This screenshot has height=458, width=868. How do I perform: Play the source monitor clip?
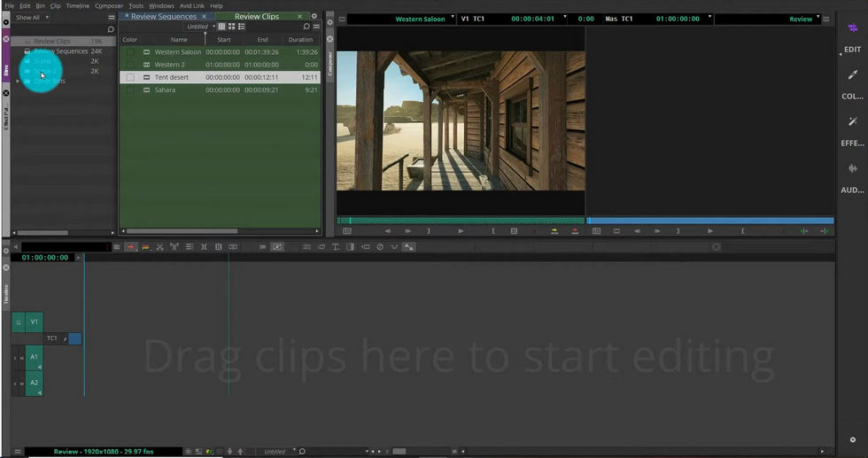[x=461, y=231]
